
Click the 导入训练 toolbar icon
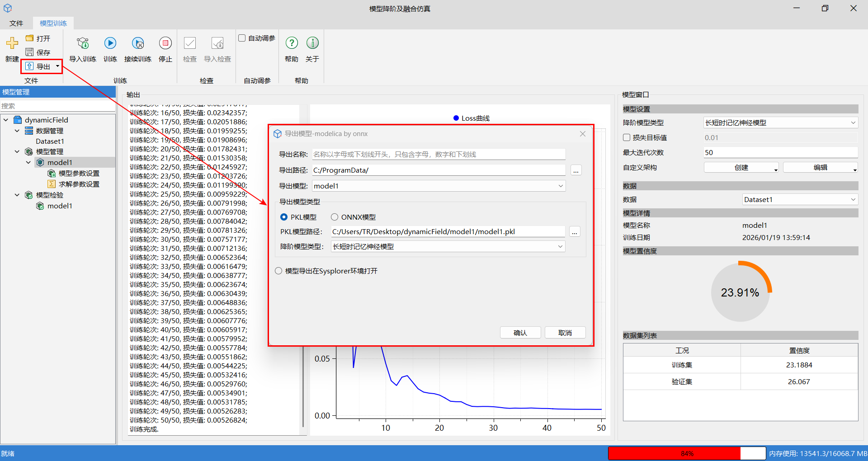click(x=83, y=43)
